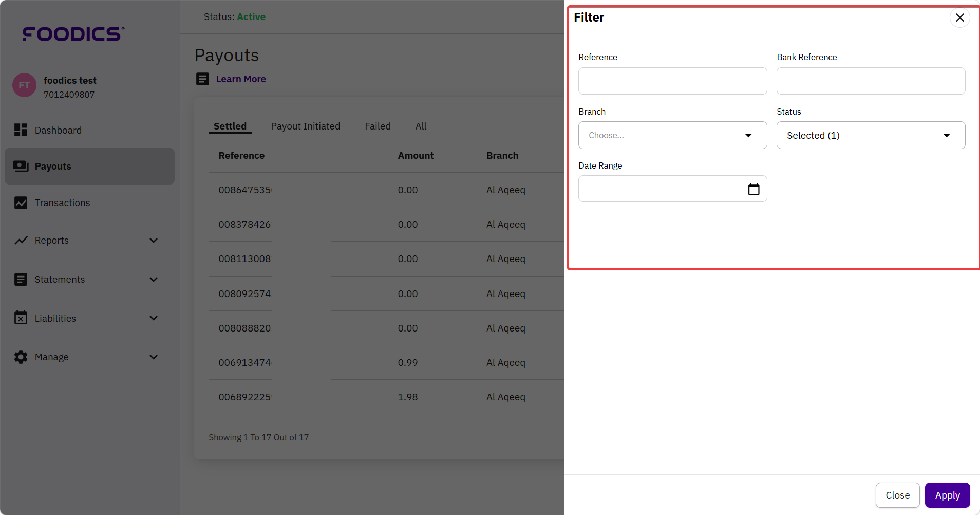The width and height of the screenshot is (980, 515).
Task: Switch to the All tab
Action: pos(421,126)
